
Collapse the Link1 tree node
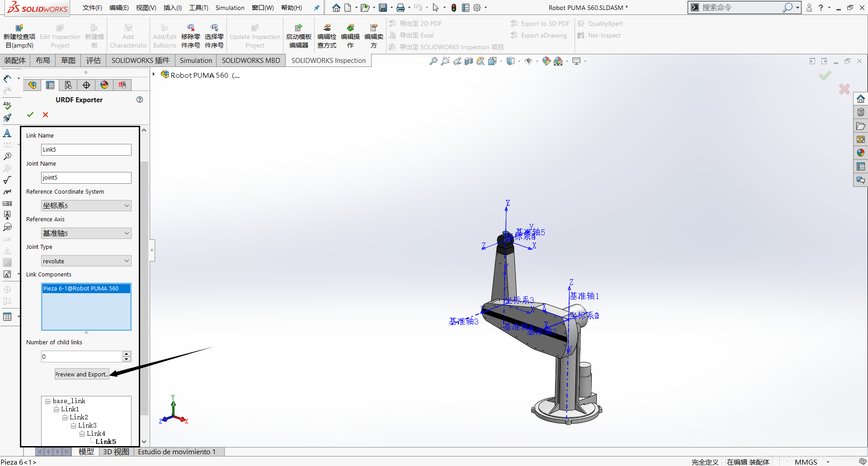pyautogui.click(x=56, y=409)
